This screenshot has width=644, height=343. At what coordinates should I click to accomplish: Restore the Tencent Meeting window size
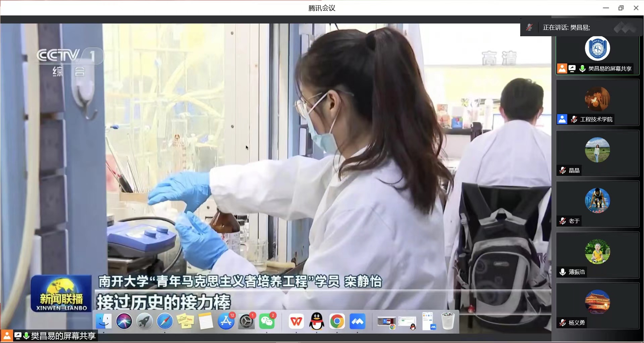point(621,8)
